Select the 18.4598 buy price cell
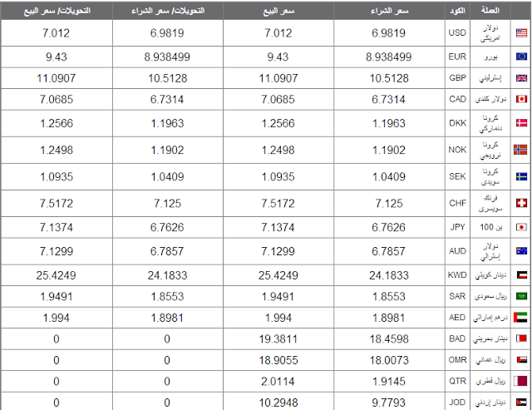The height and width of the screenshot is (410, 532). coord(388,338)
